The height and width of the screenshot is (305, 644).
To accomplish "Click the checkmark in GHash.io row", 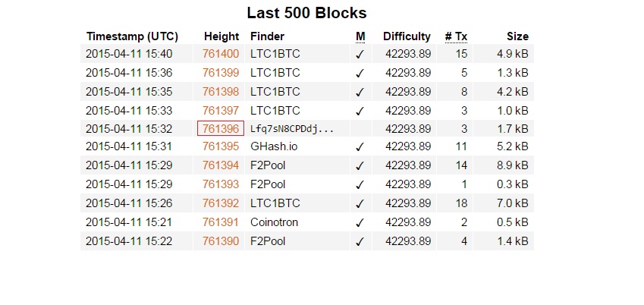I will (360, 146).
